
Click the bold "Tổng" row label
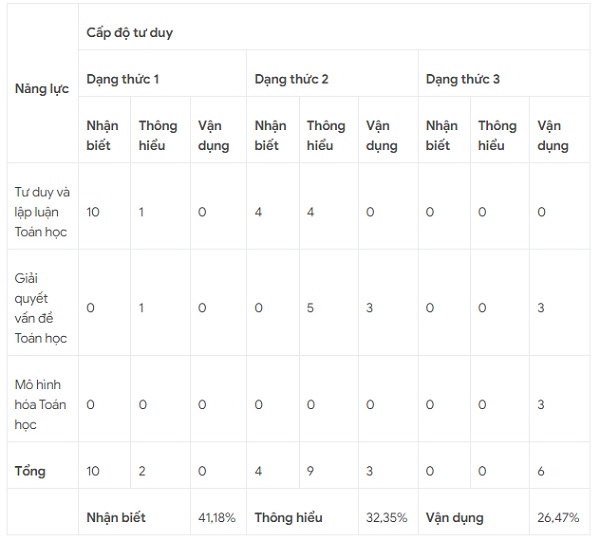(30, 470)
